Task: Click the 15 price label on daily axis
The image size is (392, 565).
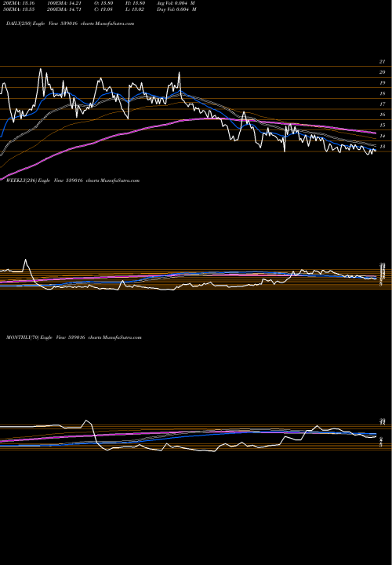Action: 382,125
